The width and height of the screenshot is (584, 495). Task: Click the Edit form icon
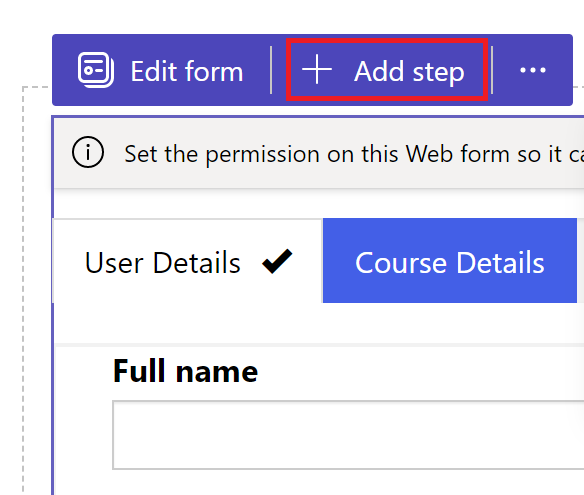(96, 70)
